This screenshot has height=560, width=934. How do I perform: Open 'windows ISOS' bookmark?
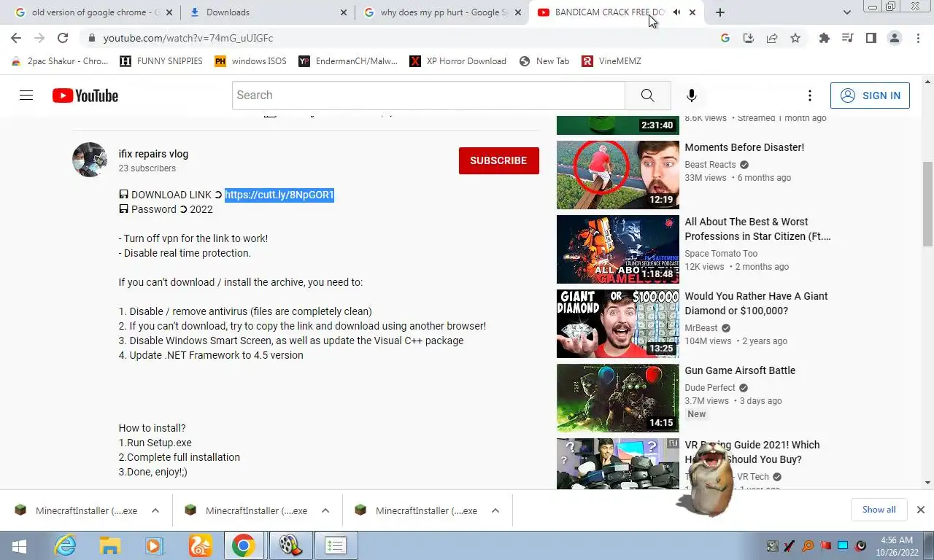(x=250, y=61)
